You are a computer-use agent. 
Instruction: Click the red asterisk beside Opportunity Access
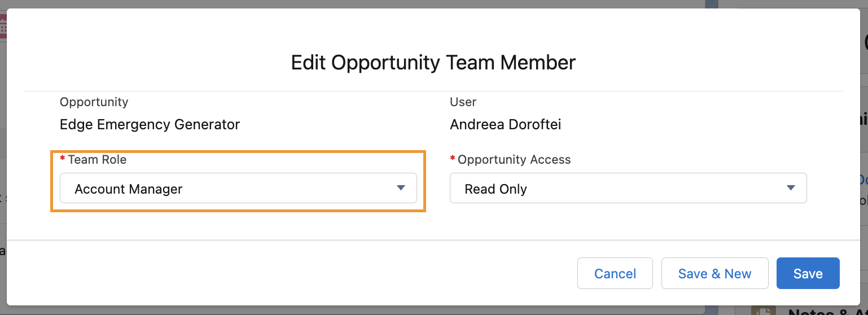point(453,159)
